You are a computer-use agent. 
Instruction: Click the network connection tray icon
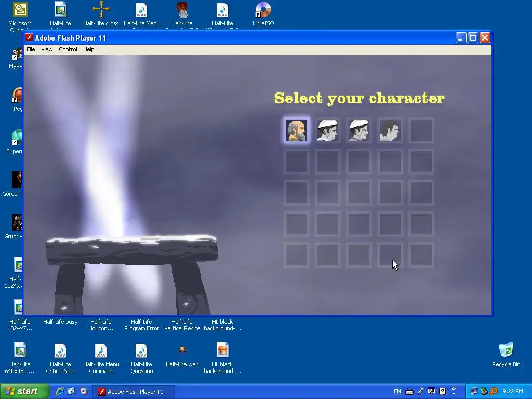click(474, 391)
